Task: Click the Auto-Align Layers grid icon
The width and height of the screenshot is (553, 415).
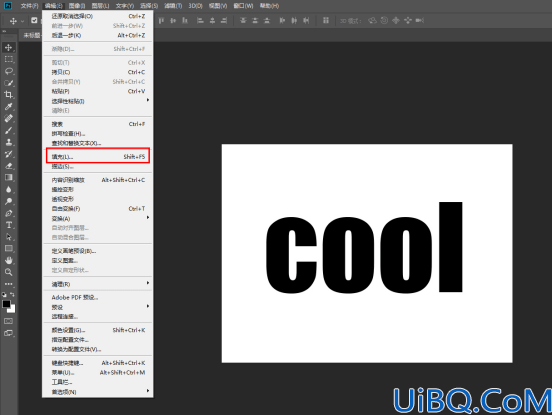Action: tap(326, 21)
